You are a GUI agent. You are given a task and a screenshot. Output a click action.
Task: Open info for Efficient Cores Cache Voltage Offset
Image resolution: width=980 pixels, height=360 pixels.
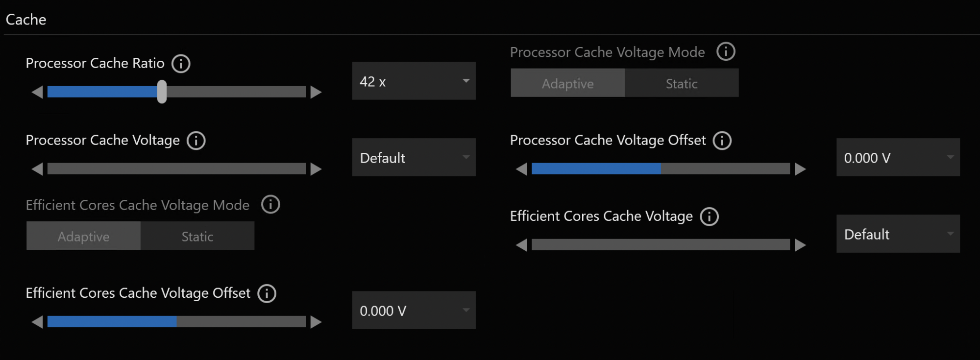point(267,293)
